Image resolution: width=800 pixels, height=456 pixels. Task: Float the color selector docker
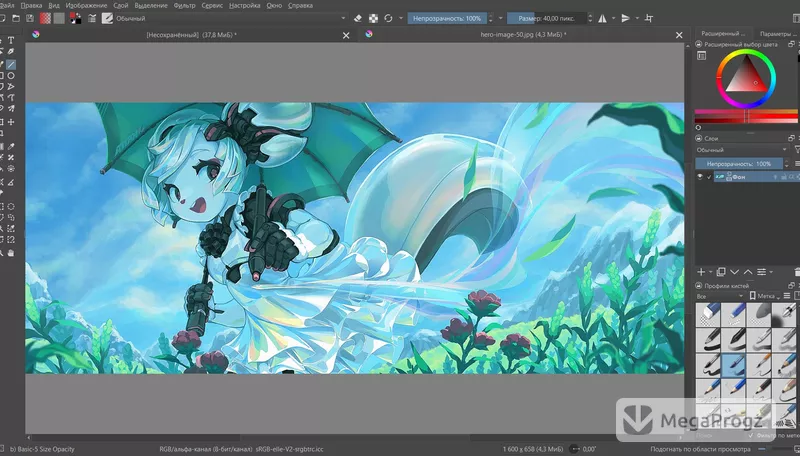pos(791,44)
